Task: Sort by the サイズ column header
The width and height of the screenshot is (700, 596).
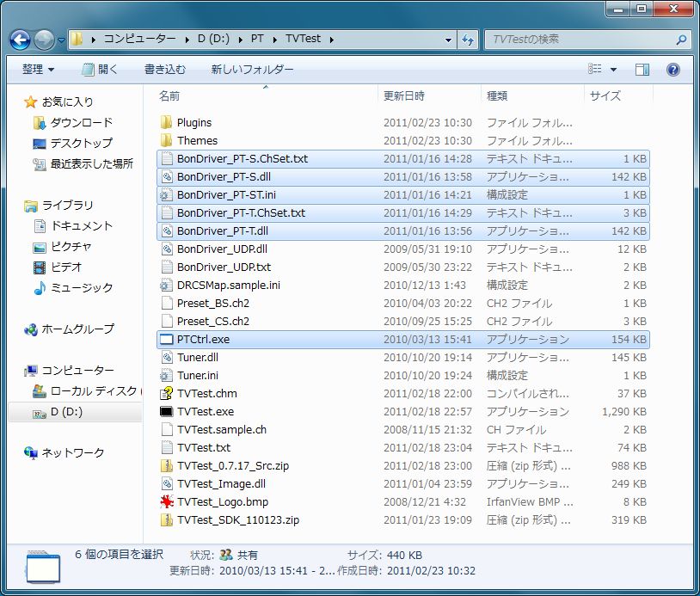Action: (x=605, y=95)
